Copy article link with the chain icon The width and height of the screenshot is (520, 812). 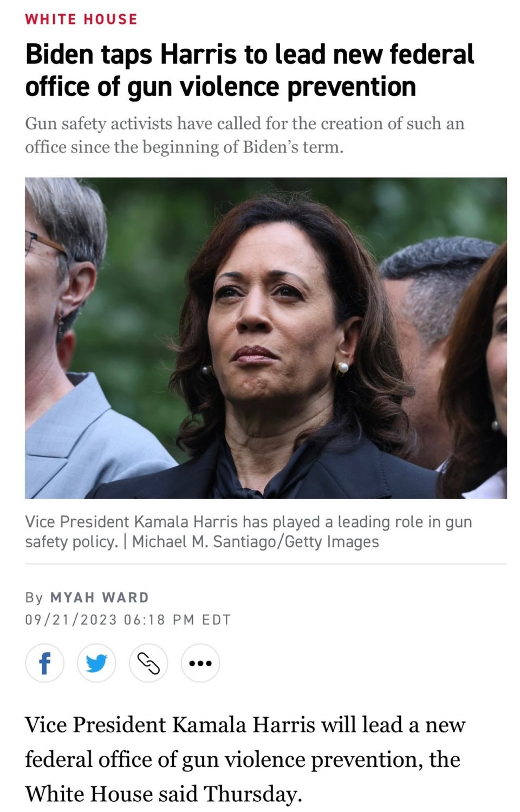tap(148, 662)
